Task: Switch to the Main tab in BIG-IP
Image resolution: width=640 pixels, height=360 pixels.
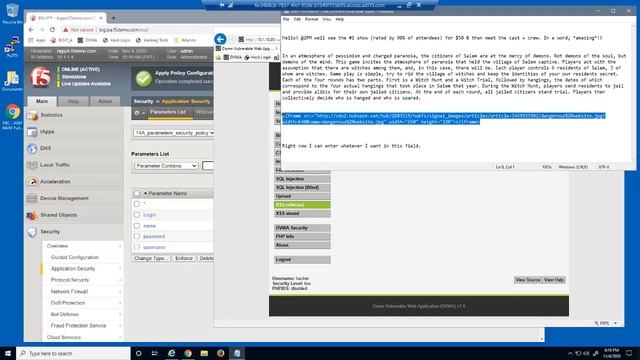Action: pyautogui.click(x=42, y=101)
